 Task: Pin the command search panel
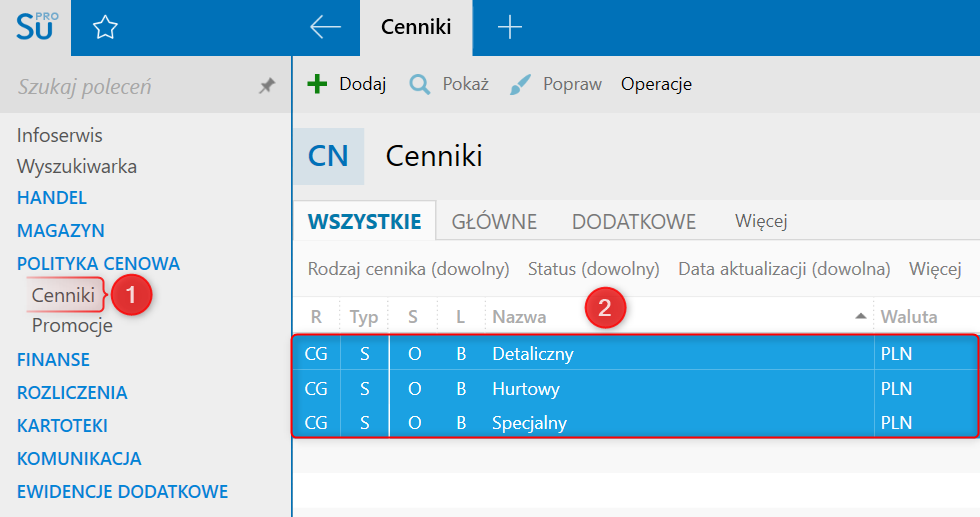coord(267,87)
